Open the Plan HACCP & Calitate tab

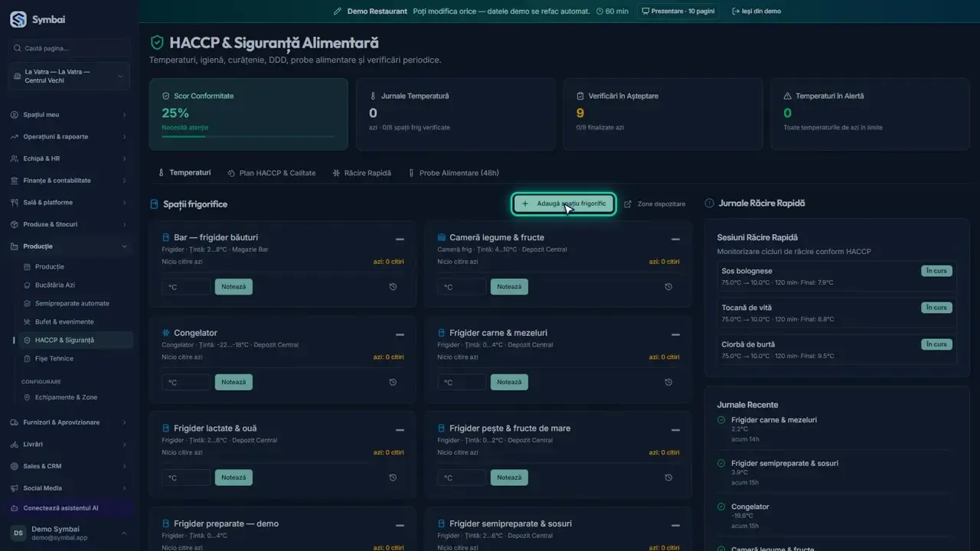coord(271,173)
